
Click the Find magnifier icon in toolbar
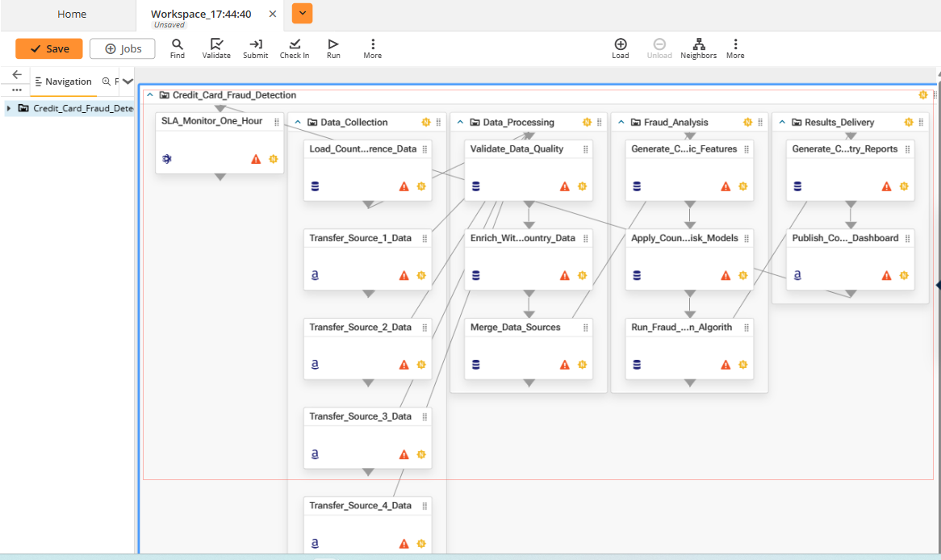178,44
